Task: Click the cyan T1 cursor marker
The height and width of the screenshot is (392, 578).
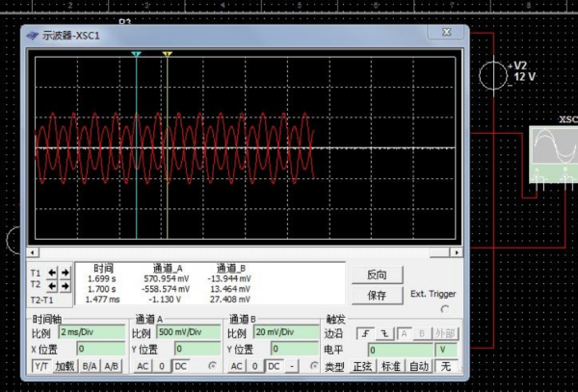Action: pos(136,54)
